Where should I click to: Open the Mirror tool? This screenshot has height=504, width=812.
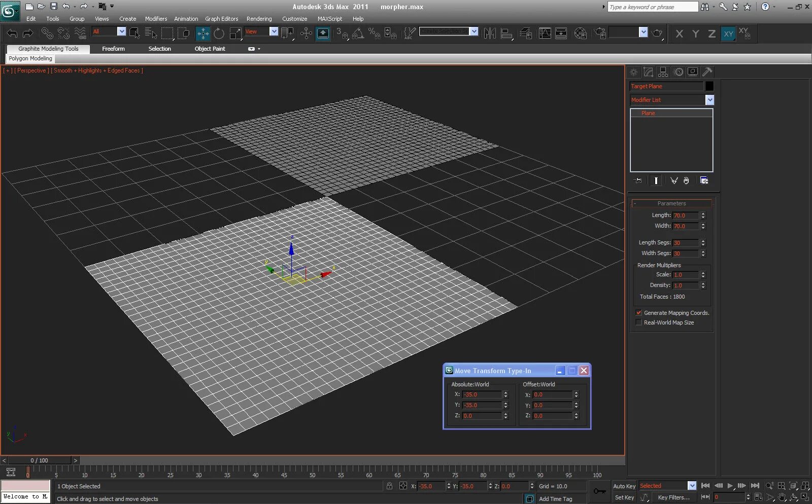tap(490, 34)
